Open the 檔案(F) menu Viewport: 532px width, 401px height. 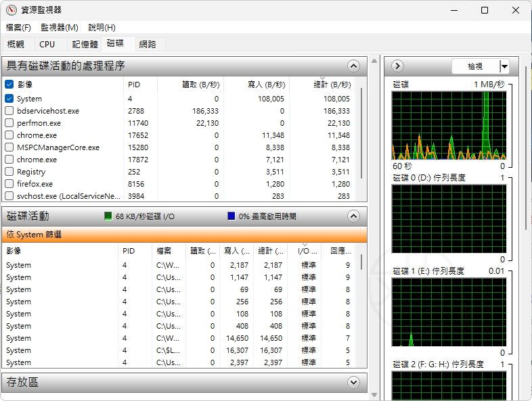coord(18,28)
